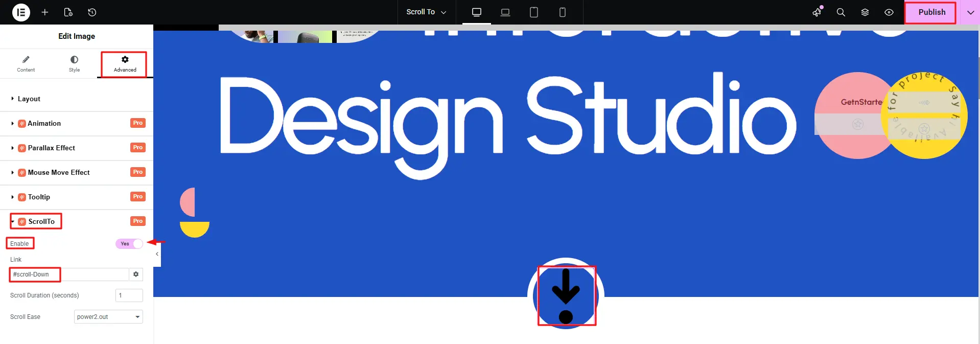
Task: Preview changes with the eye icon
Action: click(889, 12)
